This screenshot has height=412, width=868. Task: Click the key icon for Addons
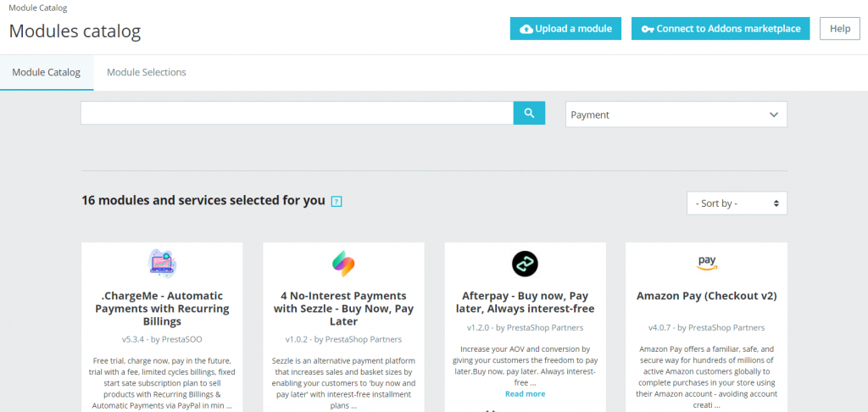[x=648, y=29]
